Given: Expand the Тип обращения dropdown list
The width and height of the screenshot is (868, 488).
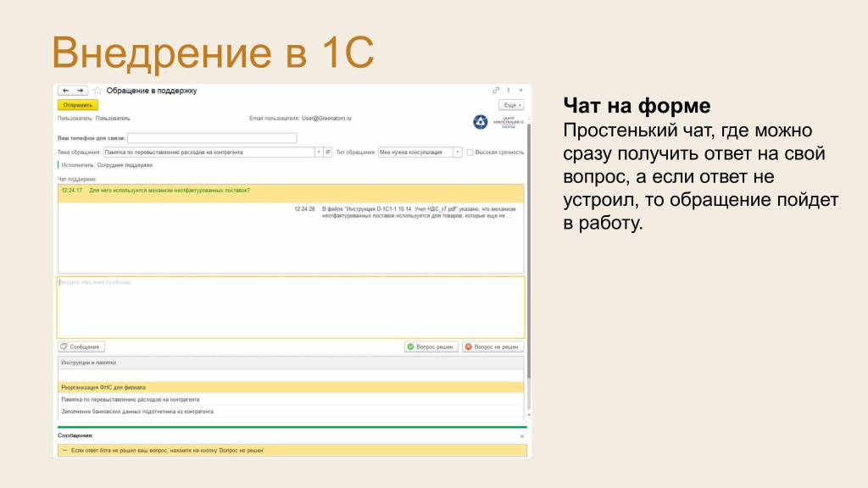Looking at the screenshot, I should [x=458, y=152].
